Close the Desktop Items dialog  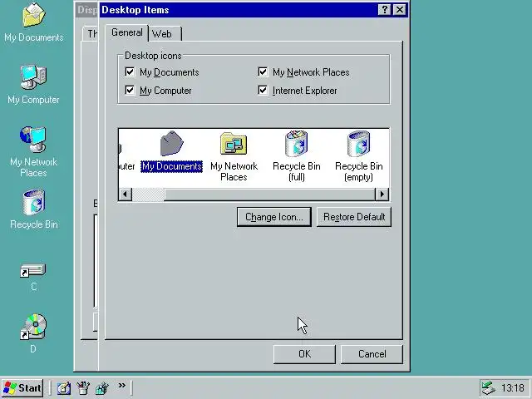[x=400, y=9]
